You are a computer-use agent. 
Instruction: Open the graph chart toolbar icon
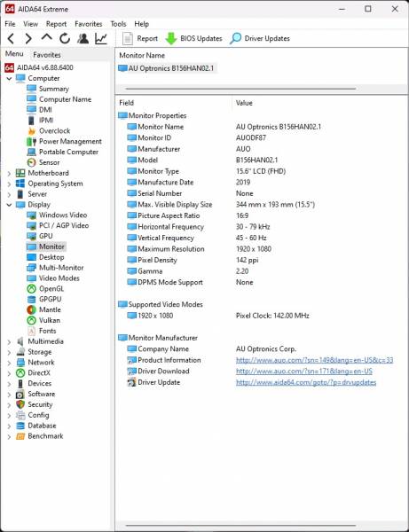101,39
